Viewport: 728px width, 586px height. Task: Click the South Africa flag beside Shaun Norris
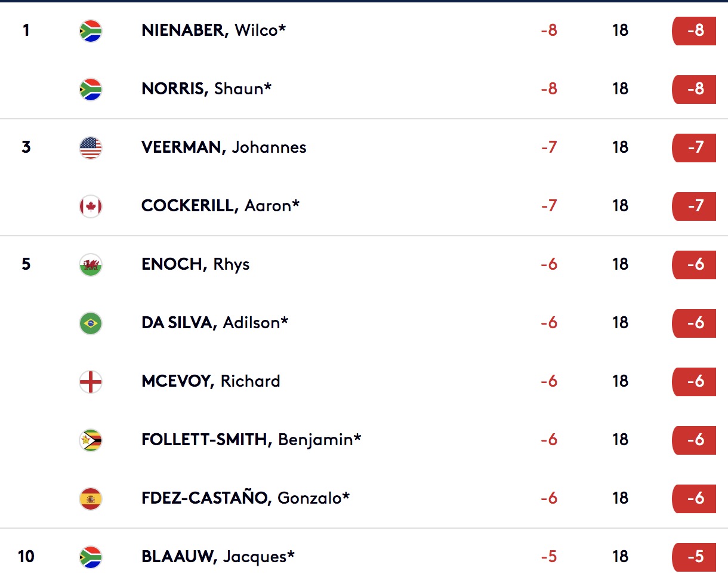91,89
